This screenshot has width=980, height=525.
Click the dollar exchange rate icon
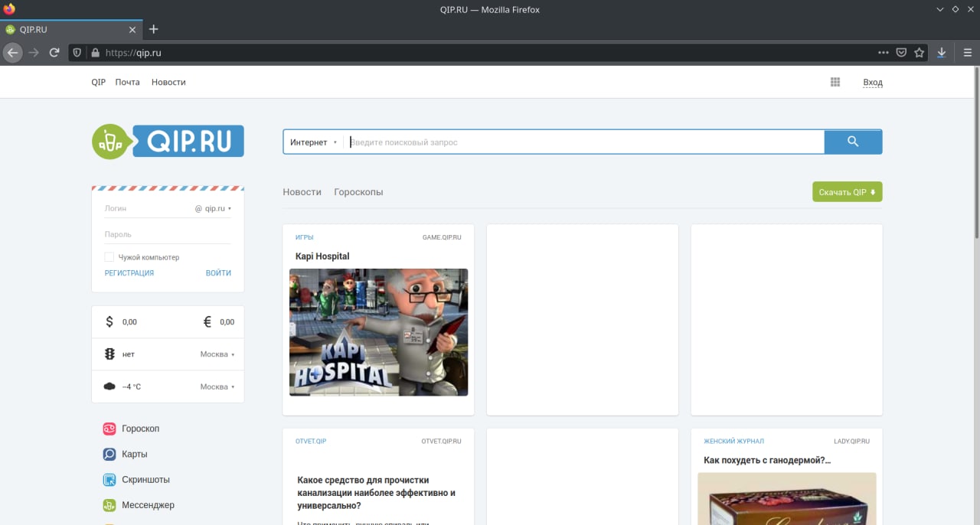click(x=109, y=322)
